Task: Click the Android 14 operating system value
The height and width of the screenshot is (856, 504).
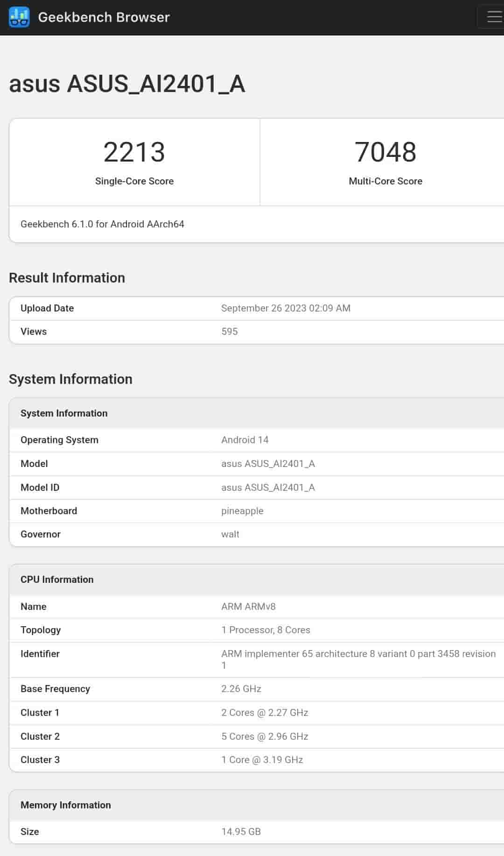Action: 245,440
